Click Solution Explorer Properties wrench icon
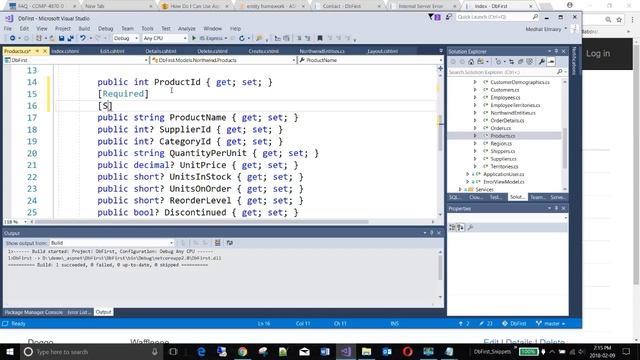640x360 pixels. point(542,62)
